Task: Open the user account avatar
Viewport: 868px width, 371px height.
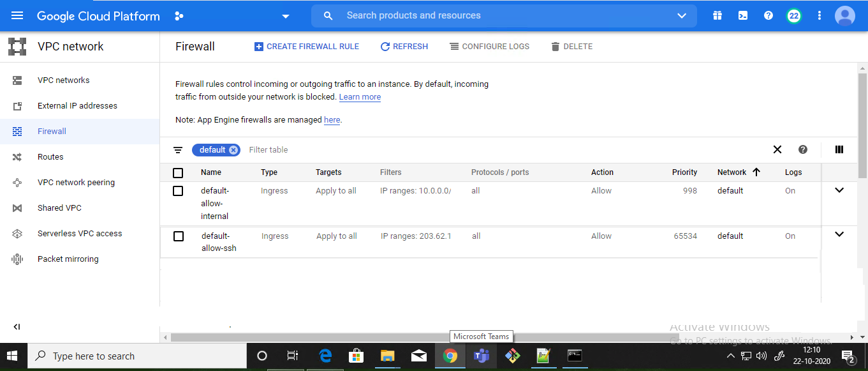Action: tap(845, 16)
